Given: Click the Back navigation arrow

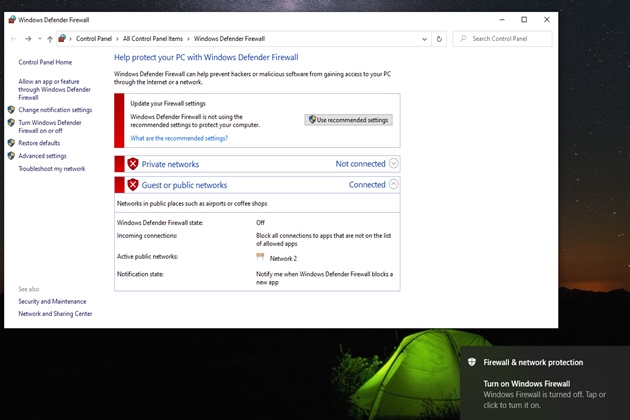Looking at the screenshot, I should [x=14, y=39].
